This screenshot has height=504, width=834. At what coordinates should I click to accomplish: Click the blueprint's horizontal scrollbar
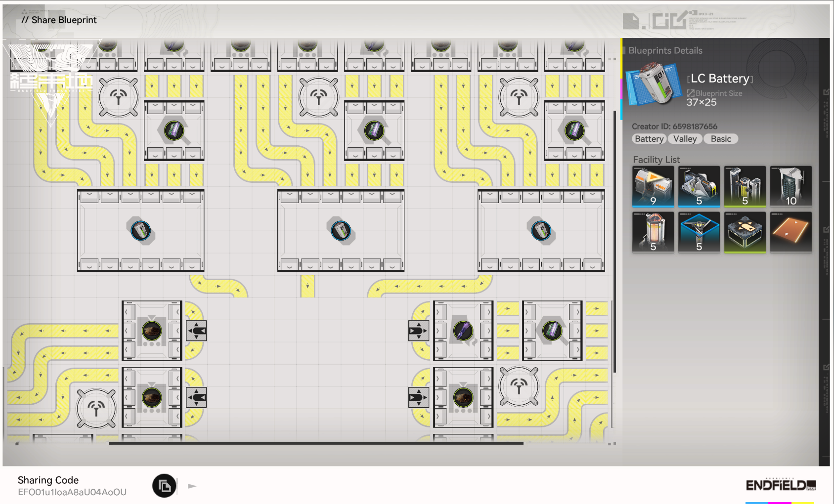pos(316,443)
